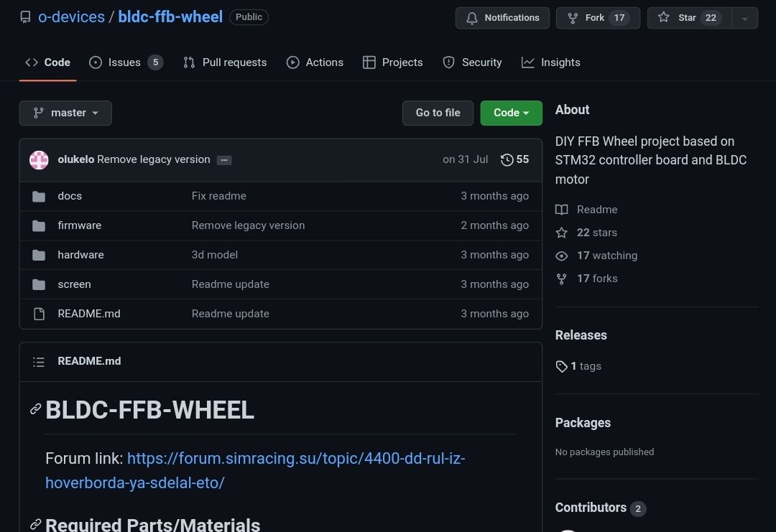Open the forum.simracing.su link

coord(255,470)
